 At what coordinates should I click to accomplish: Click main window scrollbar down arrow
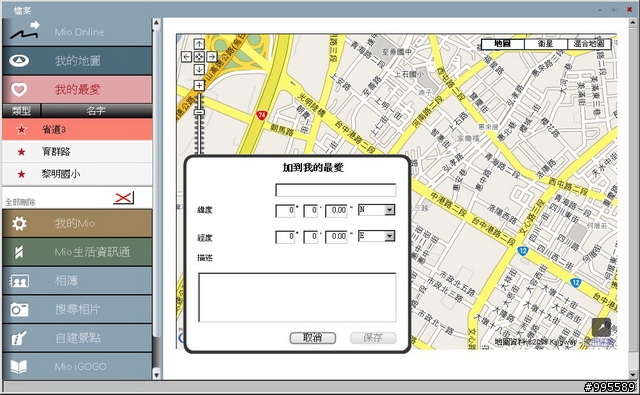632,374
